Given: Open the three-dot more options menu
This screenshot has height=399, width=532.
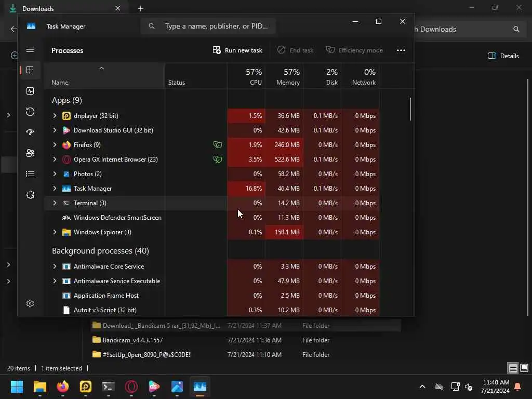Looking at the screenshot, I should (x=401, y=50).
